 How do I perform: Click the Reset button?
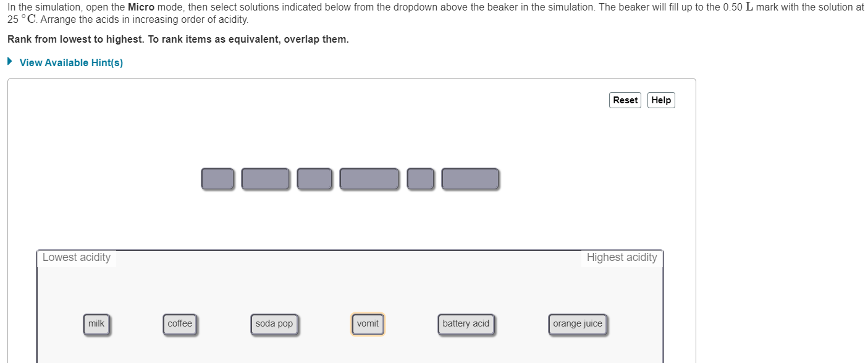pyautogui.click(x=625, y=100)
